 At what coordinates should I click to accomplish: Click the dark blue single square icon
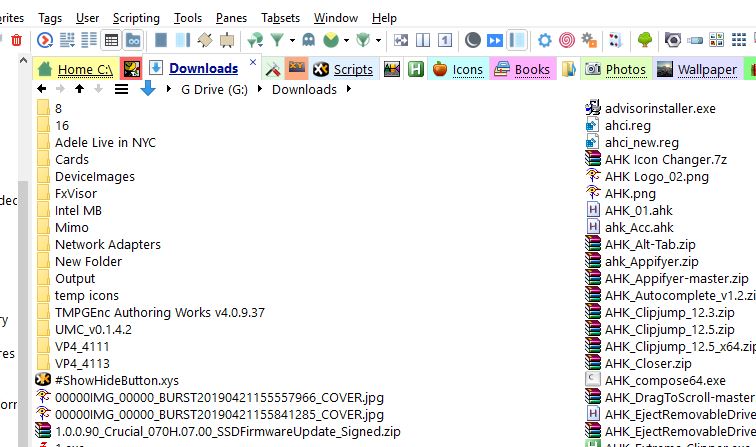(x=161, y=40)
